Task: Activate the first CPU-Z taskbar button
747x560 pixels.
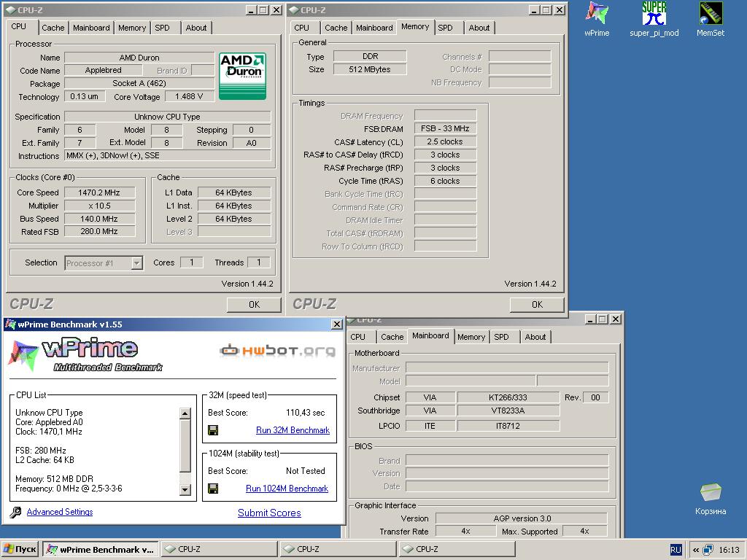Action: click(x=219, y=550)
